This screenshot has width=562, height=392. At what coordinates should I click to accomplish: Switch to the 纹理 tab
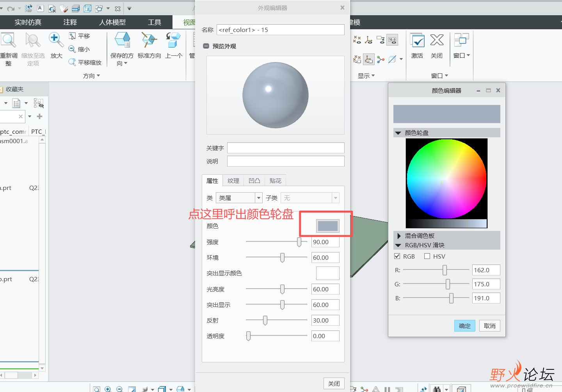point(233,181)
